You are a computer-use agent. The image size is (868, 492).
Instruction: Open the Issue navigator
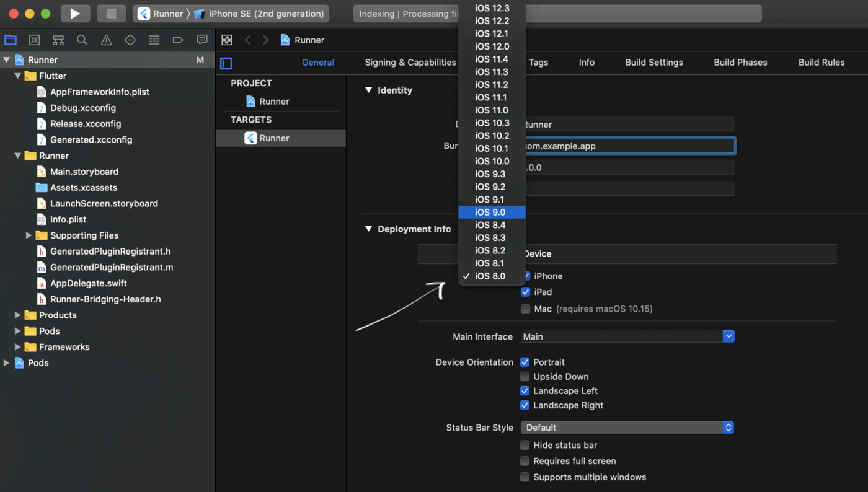pos(106,40)
